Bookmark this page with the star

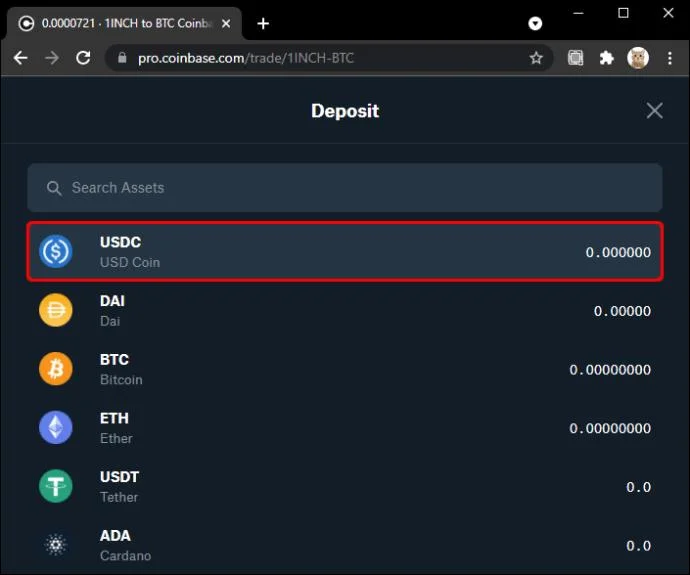point(536,58)
